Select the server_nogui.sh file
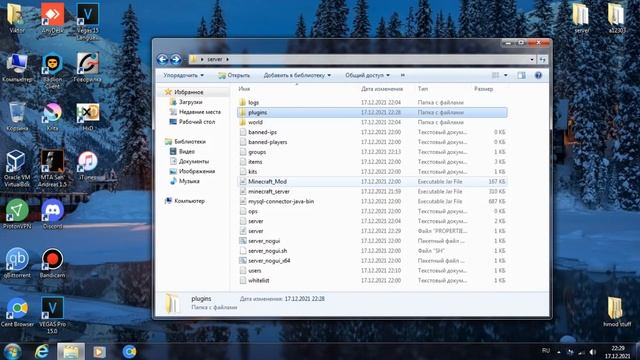This screenshot has height=360, width=640. (x=372, y=251)
